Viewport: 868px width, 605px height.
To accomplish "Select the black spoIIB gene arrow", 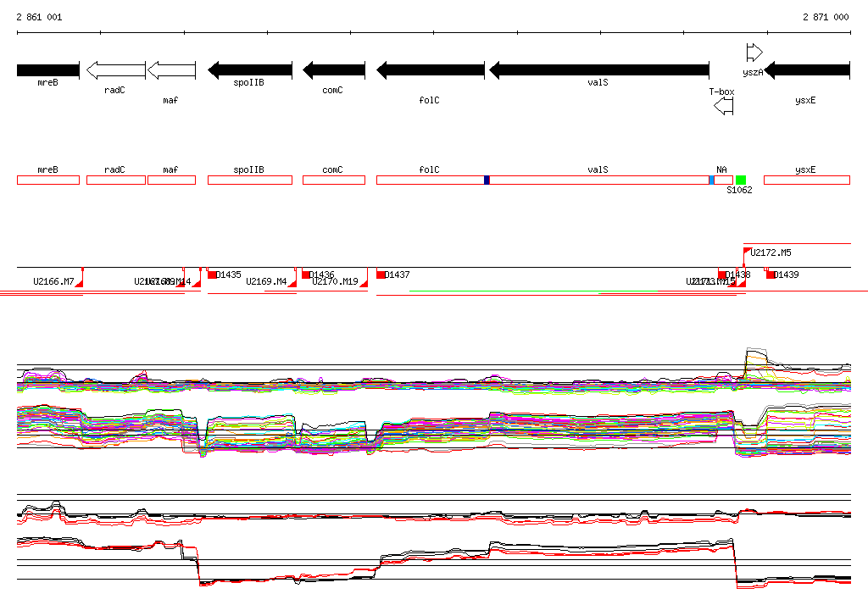I will click(250, 70).
